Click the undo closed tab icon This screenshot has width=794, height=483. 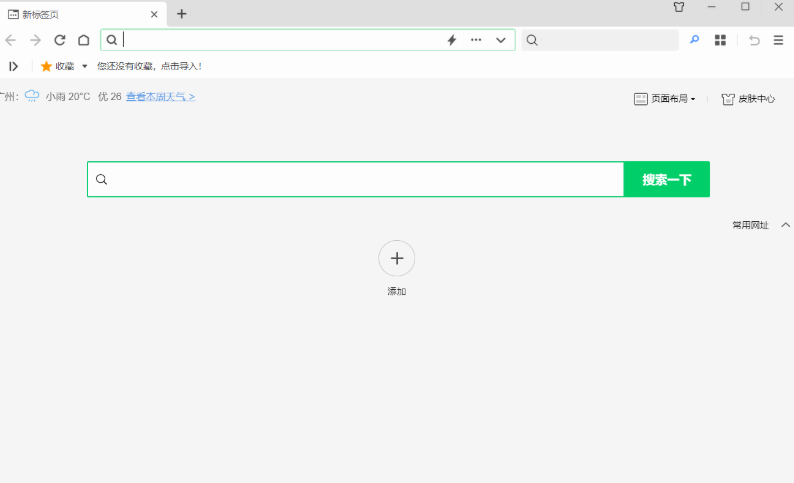coord(754,40)
